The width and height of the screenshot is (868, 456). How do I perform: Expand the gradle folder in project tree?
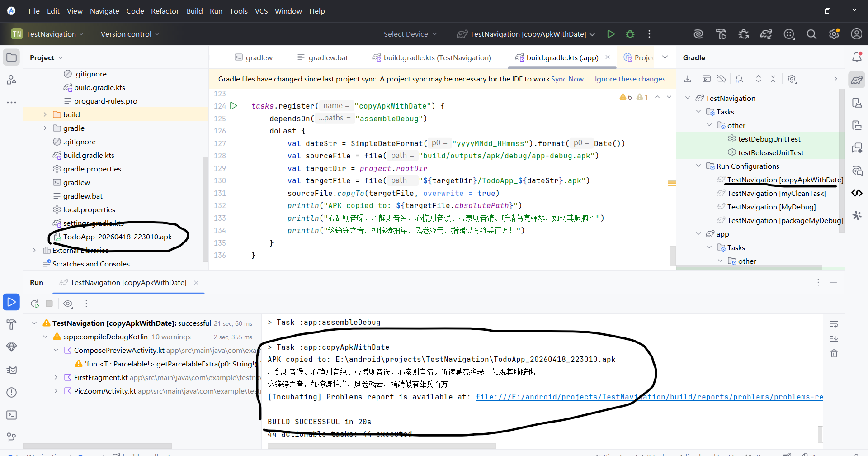[45, 128]
